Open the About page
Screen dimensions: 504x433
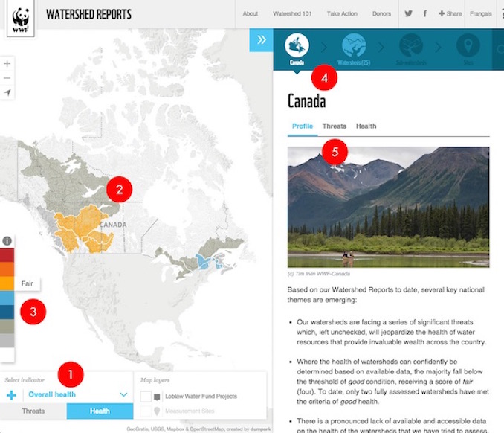(251, 13)
